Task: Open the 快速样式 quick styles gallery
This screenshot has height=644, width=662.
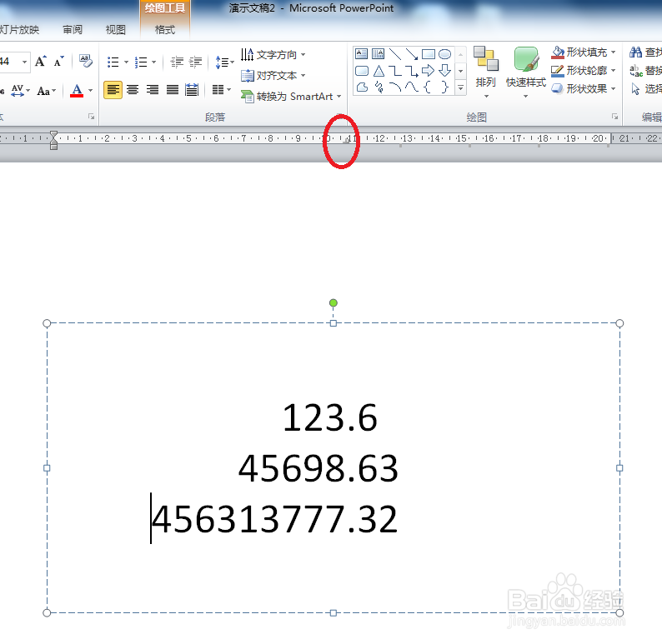Action: click(525, 72)
